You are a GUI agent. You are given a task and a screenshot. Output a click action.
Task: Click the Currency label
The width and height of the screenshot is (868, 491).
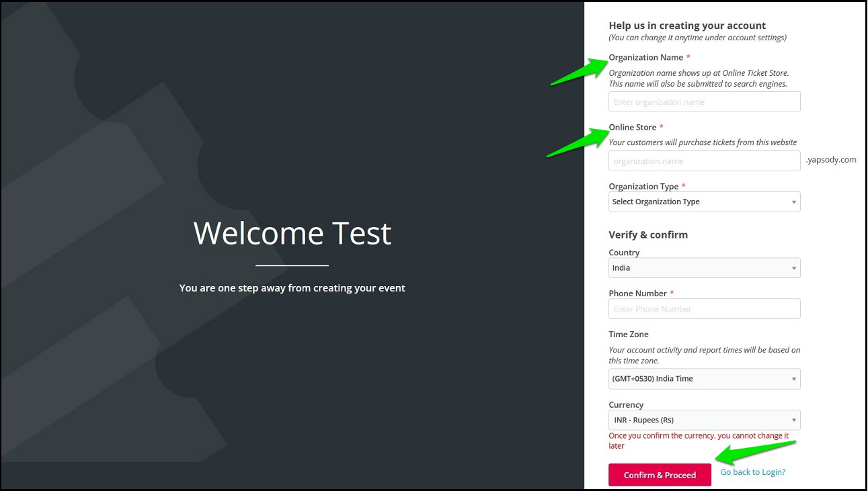tap(626, 405)
